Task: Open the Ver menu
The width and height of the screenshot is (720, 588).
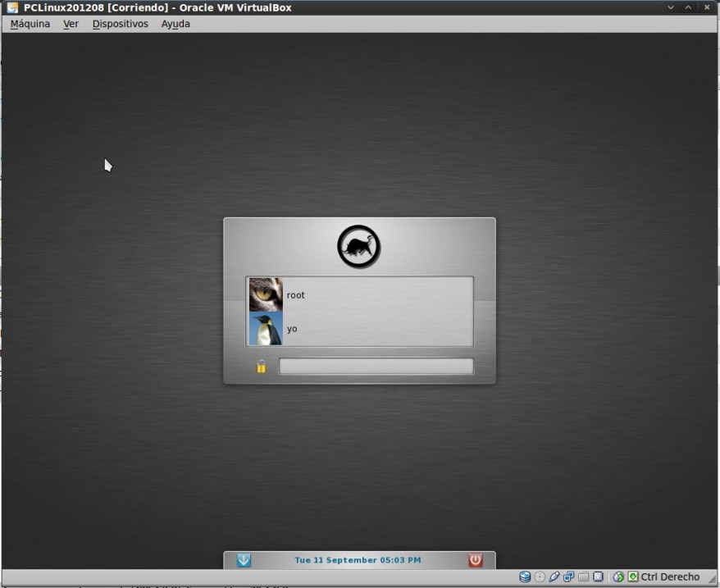Action: 71,24
